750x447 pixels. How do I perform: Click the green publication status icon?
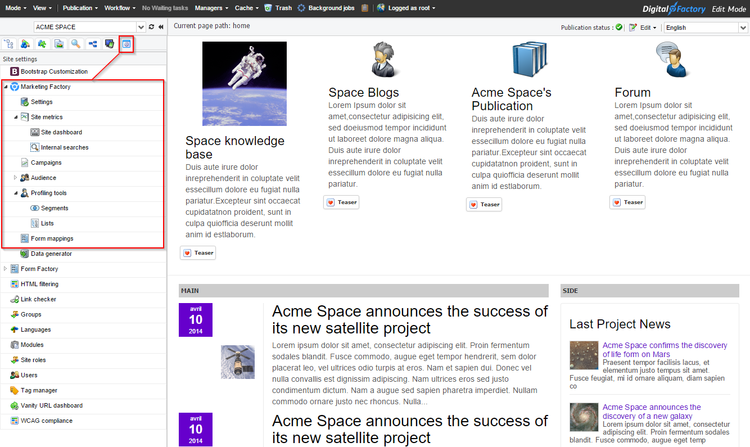coord(619,27)
